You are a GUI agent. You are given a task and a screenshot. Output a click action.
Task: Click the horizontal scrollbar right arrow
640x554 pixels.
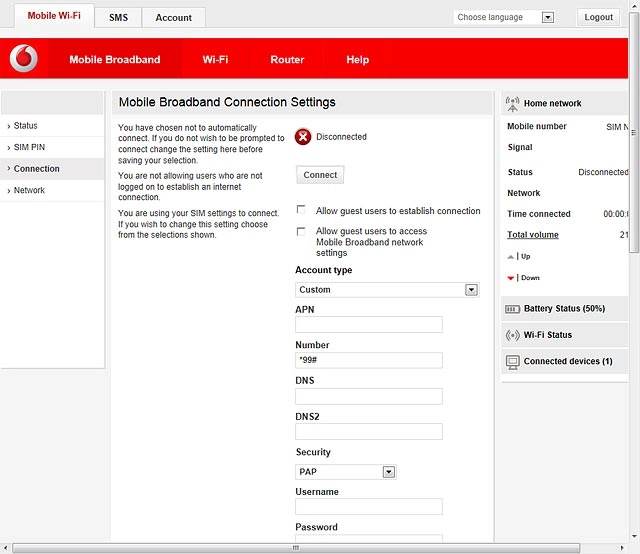pos(622,547)
